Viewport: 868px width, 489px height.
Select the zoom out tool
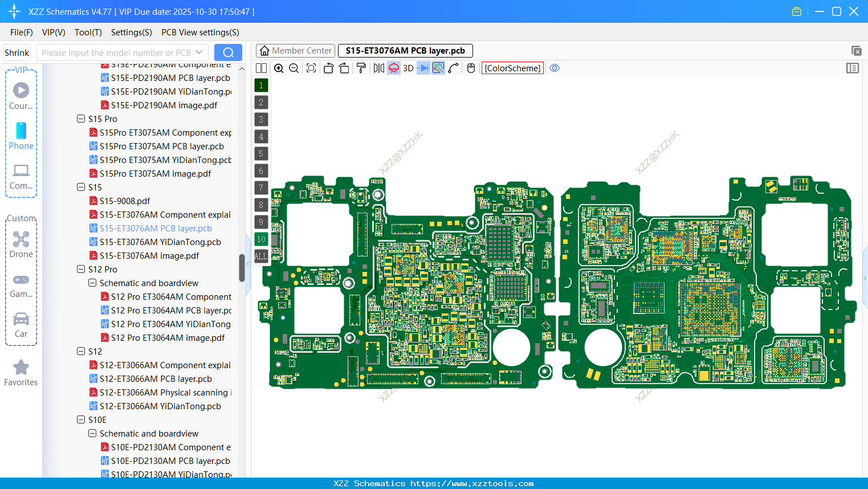(x=293, y=68)
